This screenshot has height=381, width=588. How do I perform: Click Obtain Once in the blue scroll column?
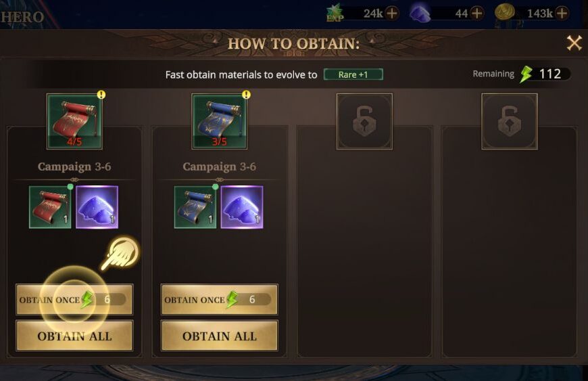click(220, 300)
